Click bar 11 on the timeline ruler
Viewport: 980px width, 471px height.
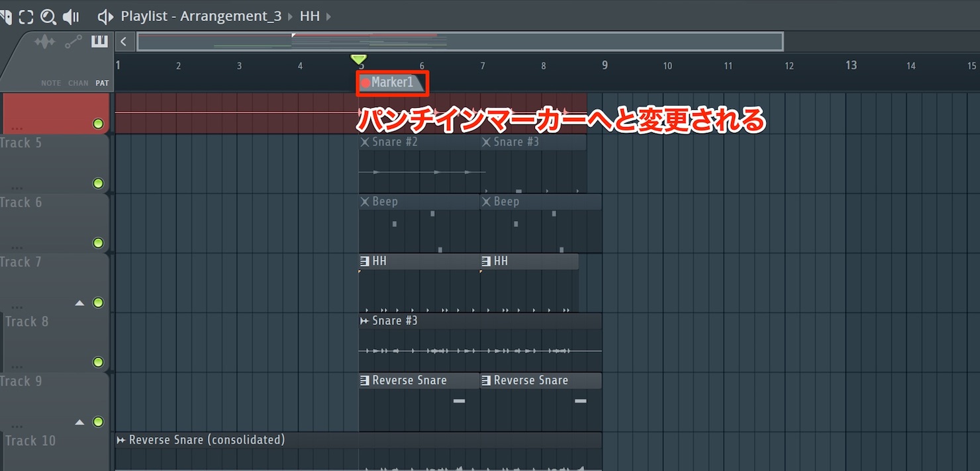(728, 65)
